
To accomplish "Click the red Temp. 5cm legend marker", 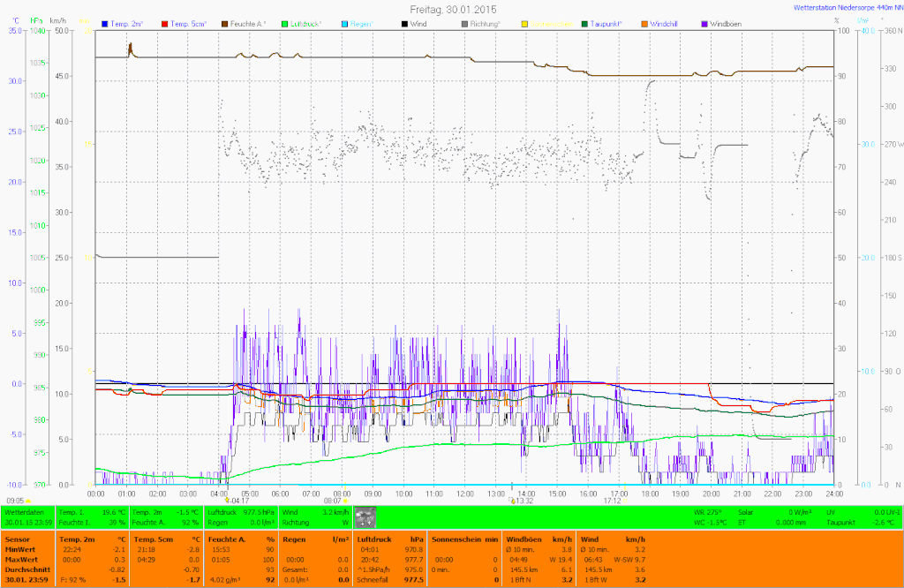I will (165, 23).
